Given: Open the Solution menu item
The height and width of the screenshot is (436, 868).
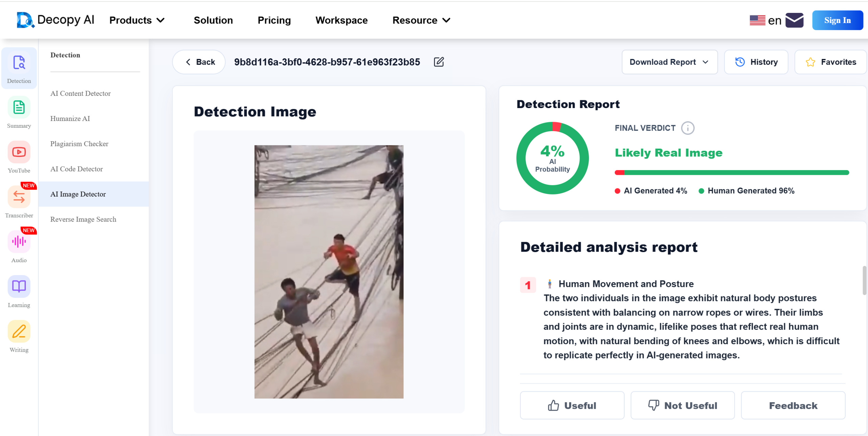Looking at the screenshot, I should tap(213, 20).
